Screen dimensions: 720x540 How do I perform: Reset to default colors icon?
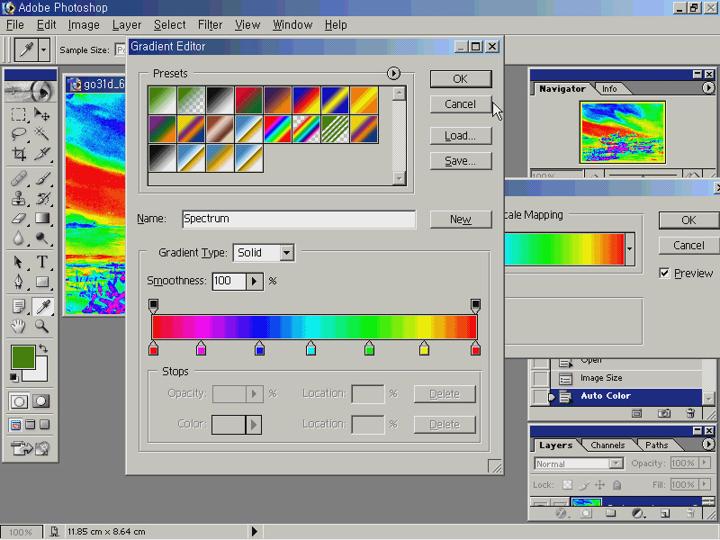click(14, 377)
